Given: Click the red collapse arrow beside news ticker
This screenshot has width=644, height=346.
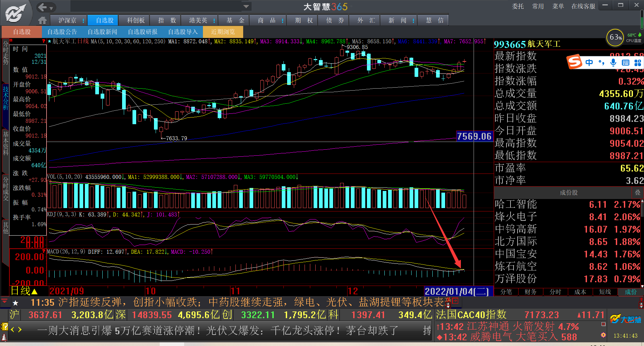Looking at the screenshot, I should (x=4, y=302).
